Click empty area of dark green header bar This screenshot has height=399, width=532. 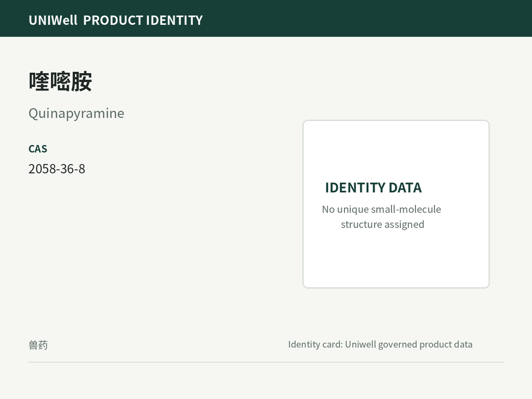tap(366, 18)
